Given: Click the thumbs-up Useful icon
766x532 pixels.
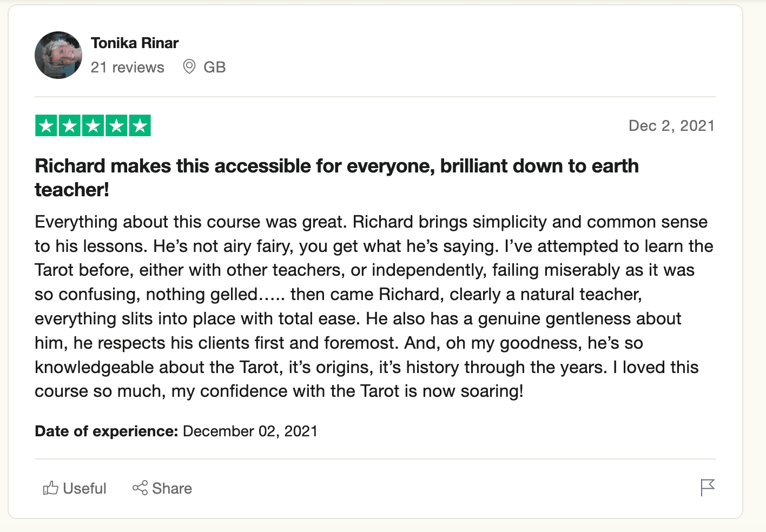Looking at the screenshot, I should coord(51,488).
